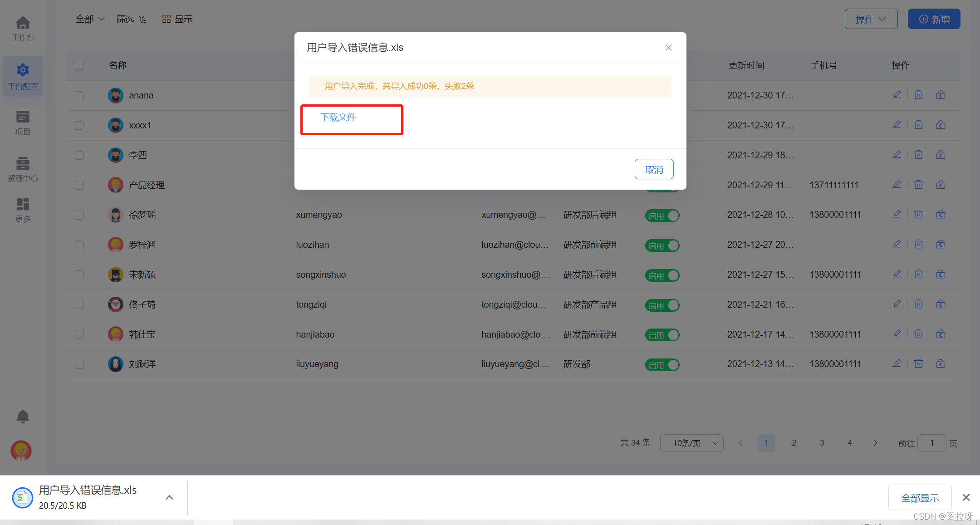980x525 pixels.
Task: Open the 资源中心 sidebar icon
Action: pos(23,163)
